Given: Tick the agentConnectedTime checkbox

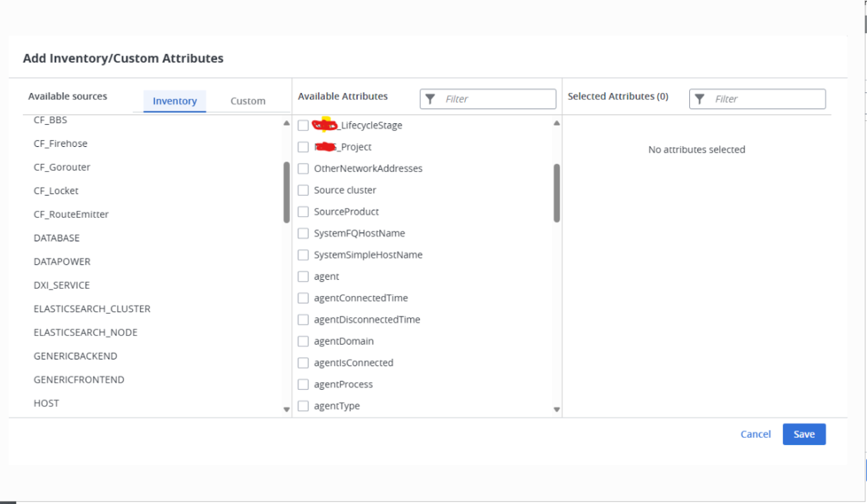Looking at the screenshot, I should 303,298.
